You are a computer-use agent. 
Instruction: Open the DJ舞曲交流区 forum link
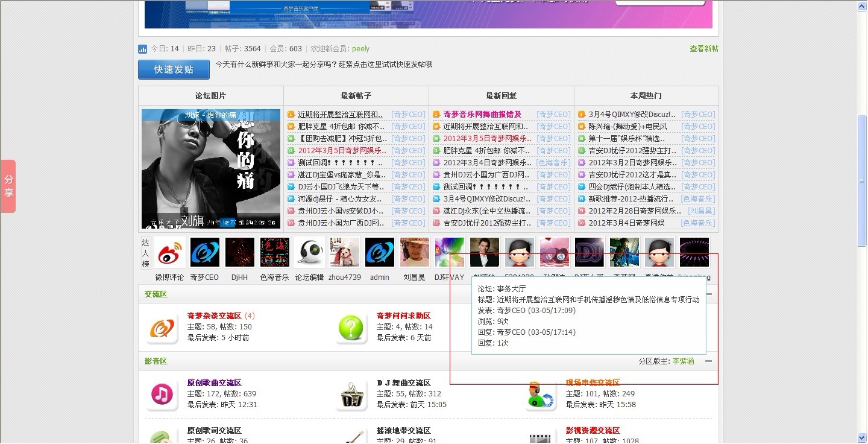click(x=404, y=383)
